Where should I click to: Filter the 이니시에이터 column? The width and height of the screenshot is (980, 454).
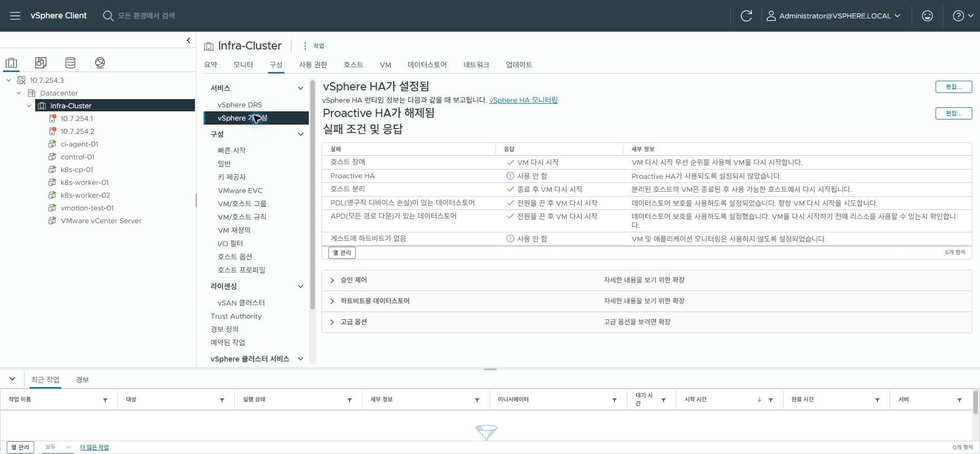(615, 400)
